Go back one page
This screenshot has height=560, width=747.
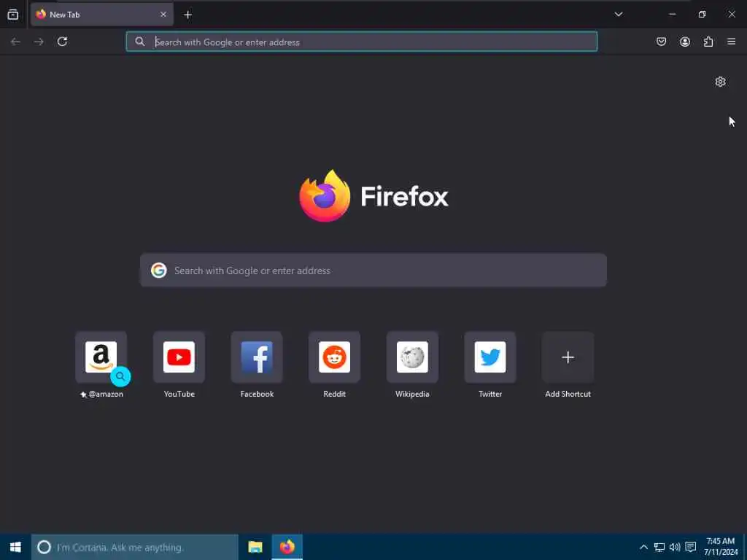15,42
